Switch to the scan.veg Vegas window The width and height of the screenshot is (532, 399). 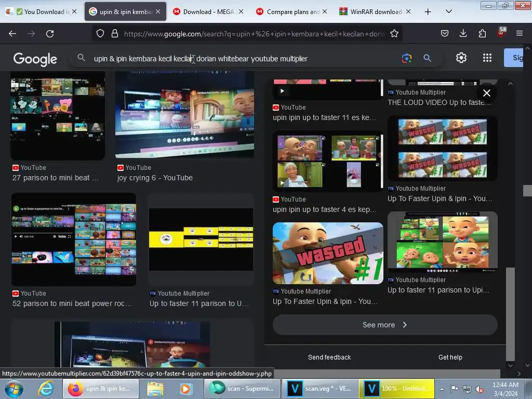tap(320, 389)
